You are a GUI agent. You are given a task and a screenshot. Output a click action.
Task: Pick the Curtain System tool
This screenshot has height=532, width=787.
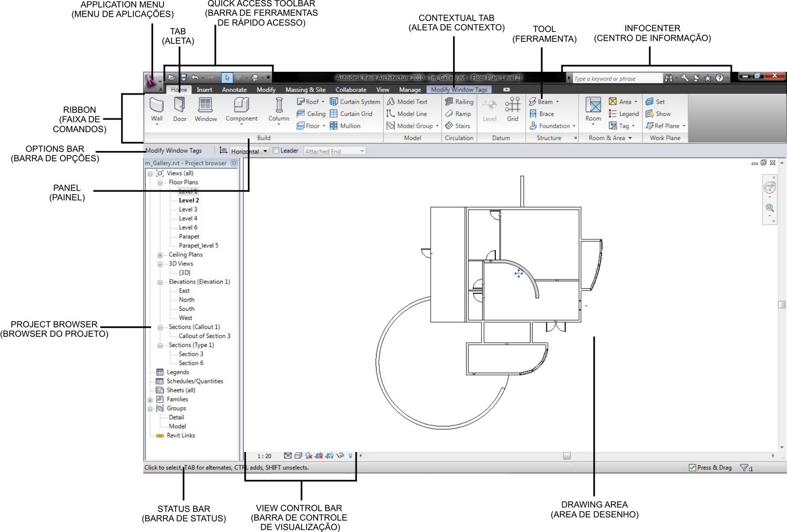[x=355, y=102]
